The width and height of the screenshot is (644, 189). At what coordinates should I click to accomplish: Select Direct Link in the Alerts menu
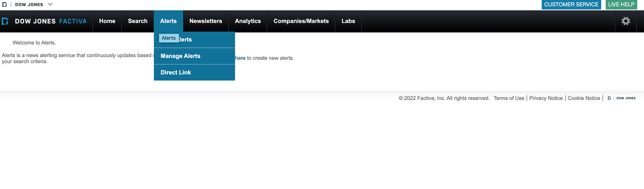[194, 73]
